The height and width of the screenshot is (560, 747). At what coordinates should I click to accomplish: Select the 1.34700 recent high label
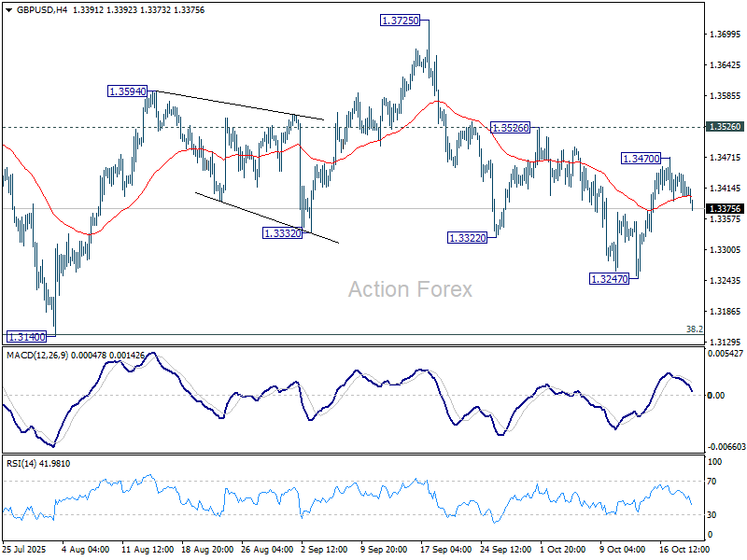click(x=643, y=159)
